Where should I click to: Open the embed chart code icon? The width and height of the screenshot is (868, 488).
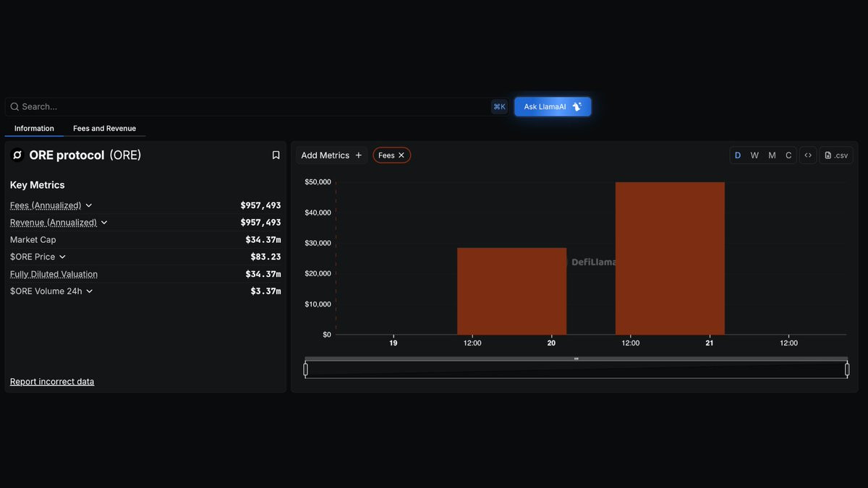808,155
